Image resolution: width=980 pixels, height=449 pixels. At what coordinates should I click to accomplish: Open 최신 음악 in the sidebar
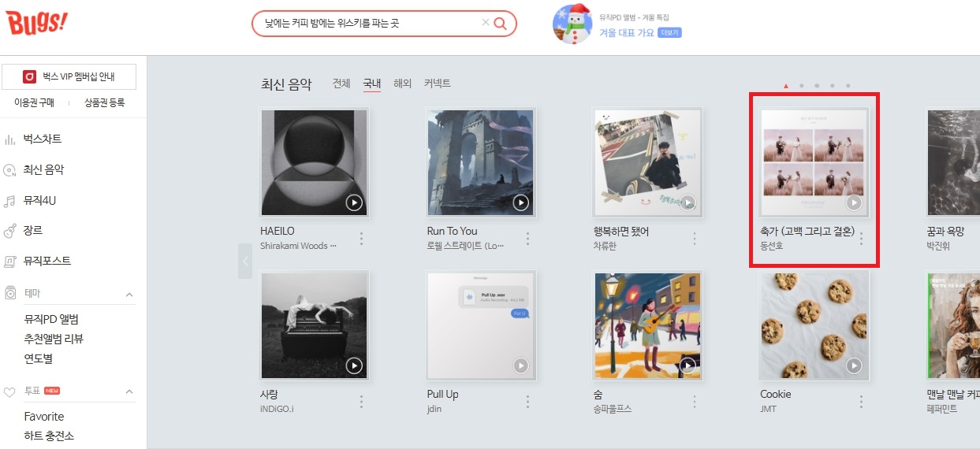coord(43,170)
